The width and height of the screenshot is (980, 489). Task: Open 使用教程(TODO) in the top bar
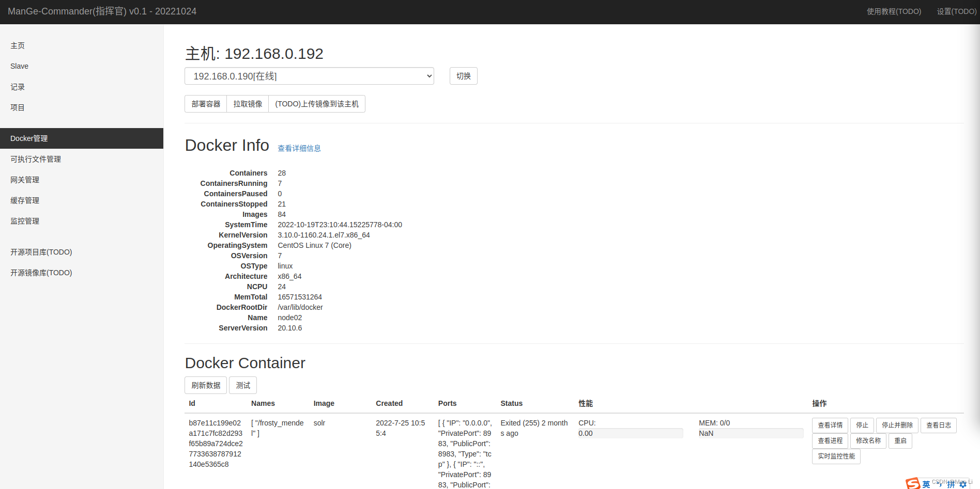(x=894, y=11)
